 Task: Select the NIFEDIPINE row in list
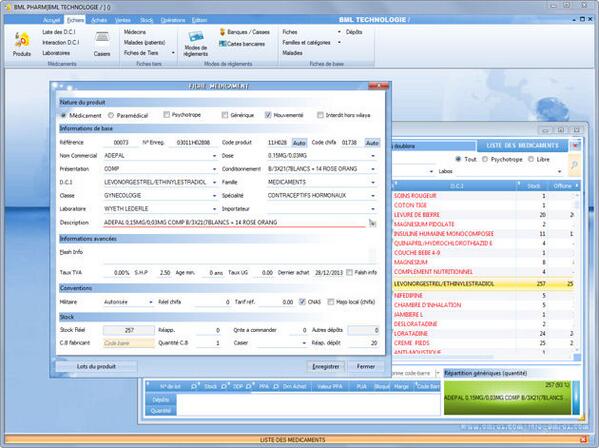tap(484, 296)
